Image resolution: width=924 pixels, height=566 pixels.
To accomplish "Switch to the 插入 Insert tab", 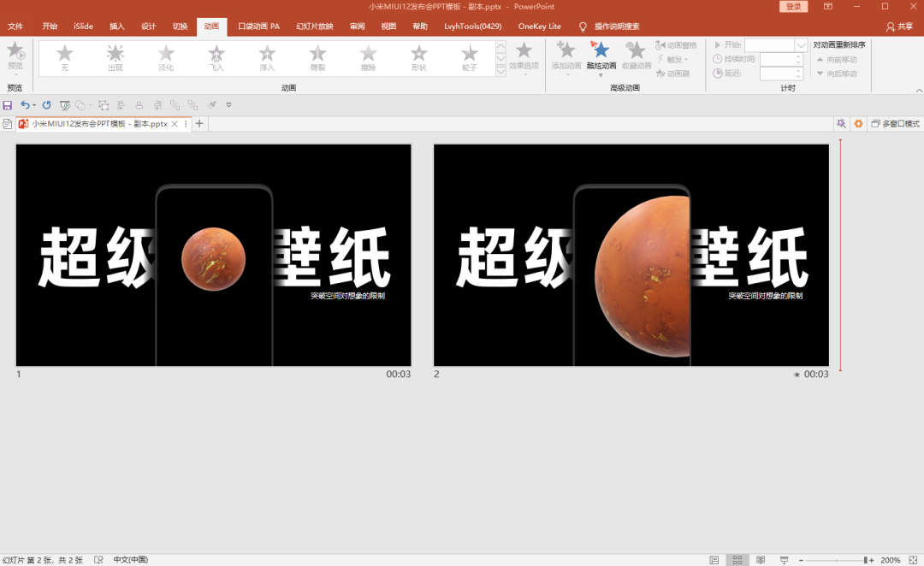I will pos(116,27).
